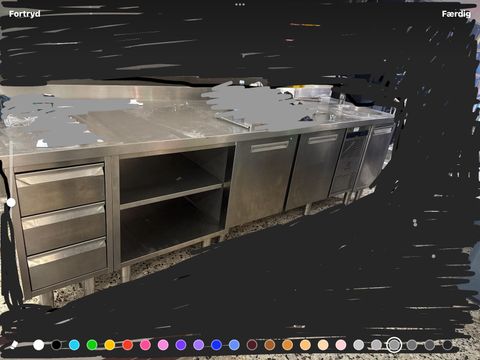
Task: Pick the brown color swatch
Action: 270,345
